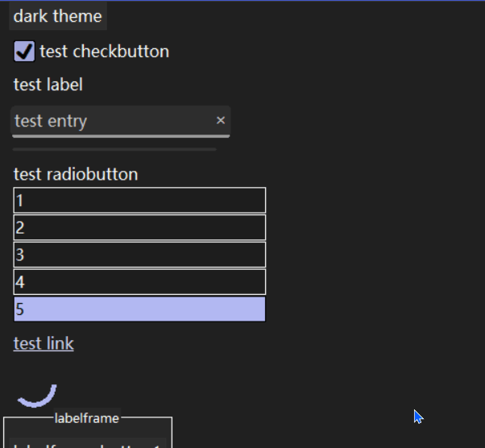The height and width of the screenshot is (448, 485).
Task: Click the test radiobutton heading
Action: pyautogui.click(x=76, y=174)
